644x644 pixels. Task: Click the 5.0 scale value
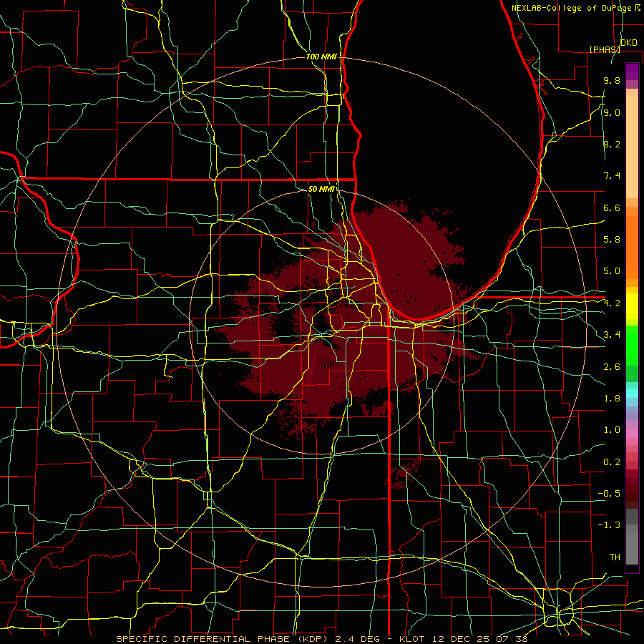tap(612, 271)
